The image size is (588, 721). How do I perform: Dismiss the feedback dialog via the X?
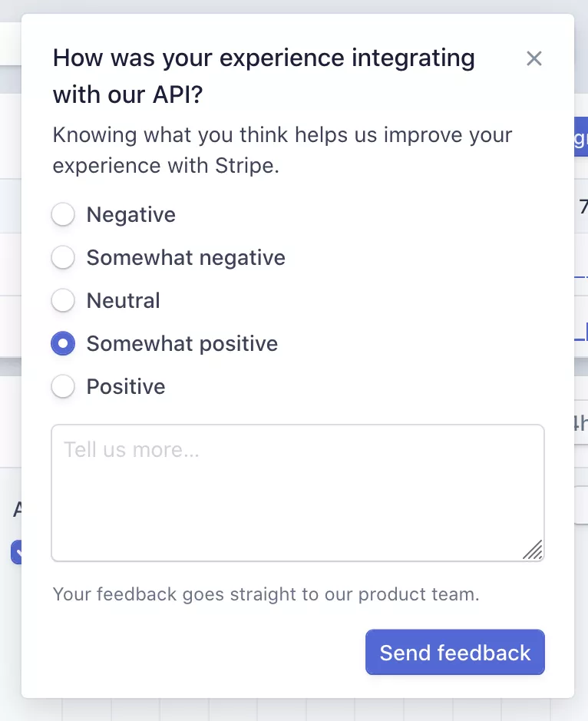point(533,58)
